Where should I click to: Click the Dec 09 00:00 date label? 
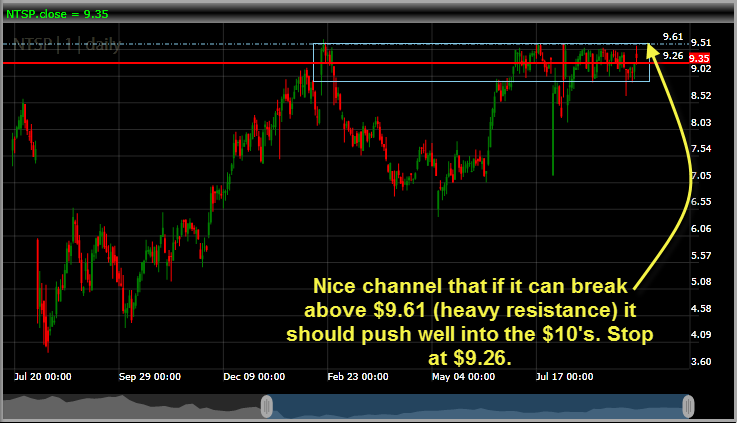tap(254, 378)
